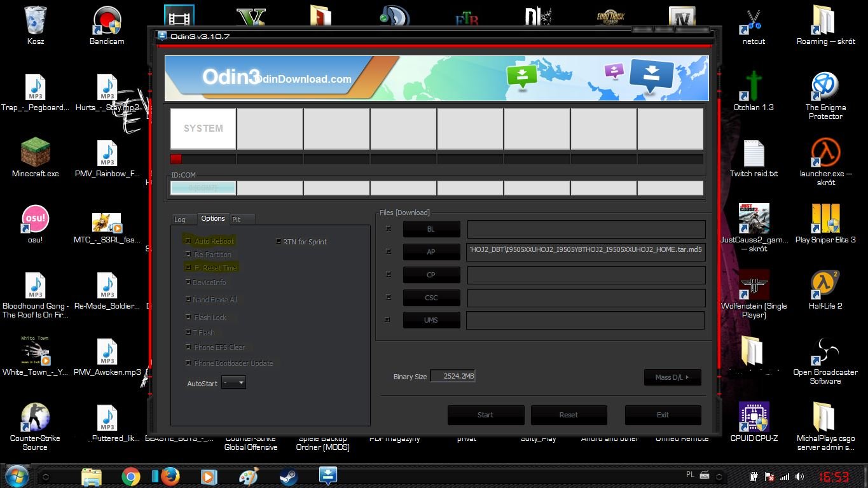Enable Phone EFS Clear checkbox
Viewport: 868px width, 488px height.
(188, 347)
